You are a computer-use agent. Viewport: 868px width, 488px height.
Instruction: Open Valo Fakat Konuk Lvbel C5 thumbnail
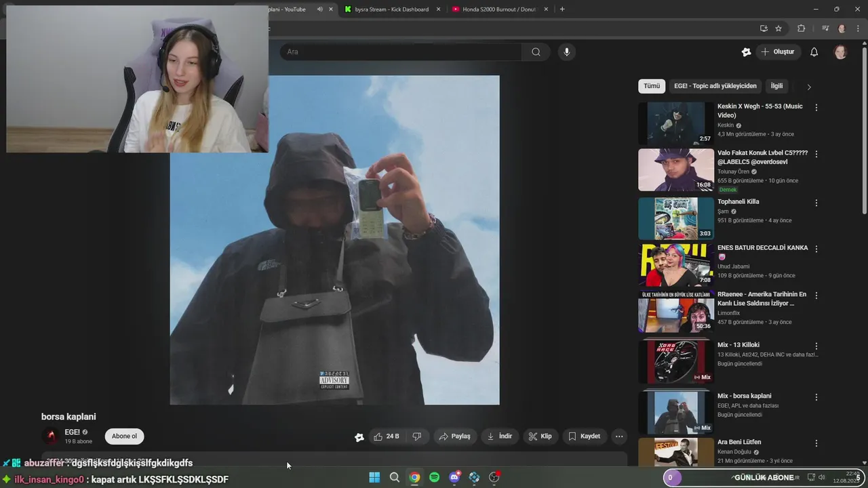[x=676, y=170]
